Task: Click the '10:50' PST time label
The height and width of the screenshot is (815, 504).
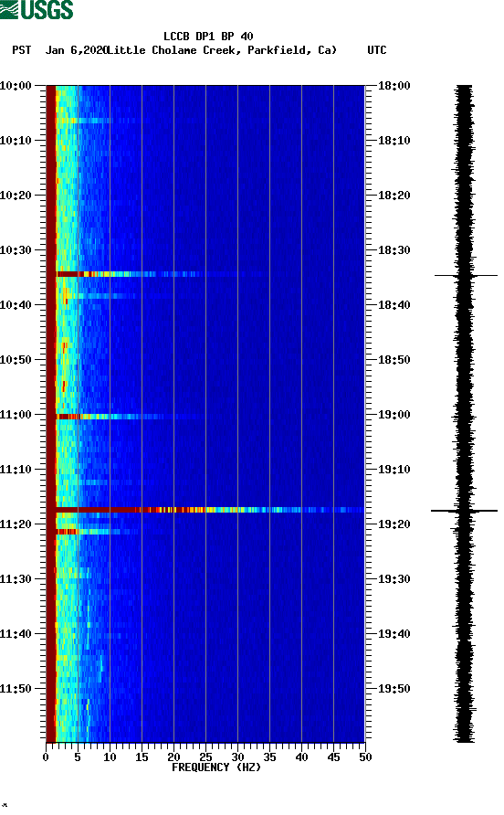Action: [x=16, y=360]
